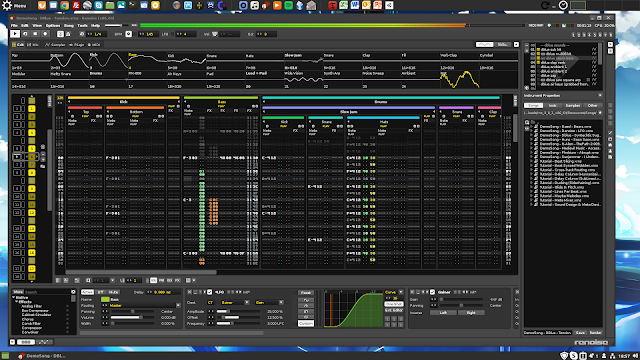The height and width of the screenshot is (360, 640).
Task: Open the Linux Menu button
Action: 14,5
